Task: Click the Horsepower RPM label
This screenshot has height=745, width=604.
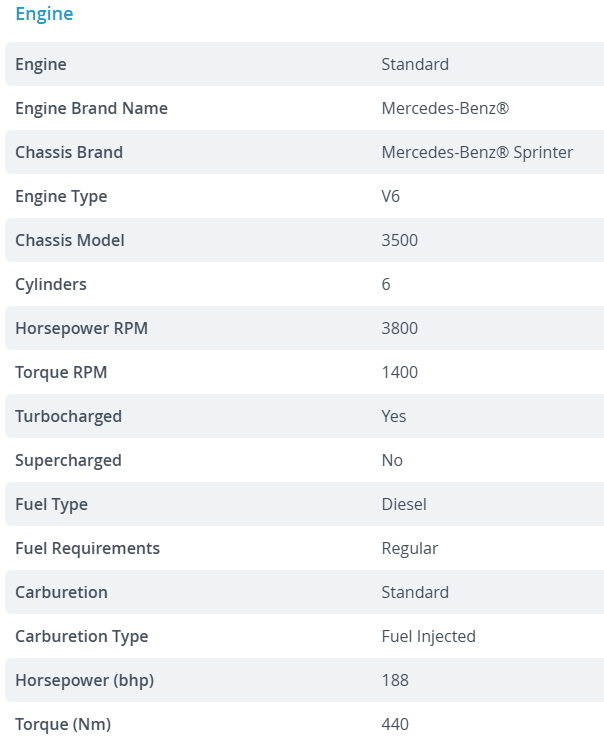Action: tap(81, 328)
